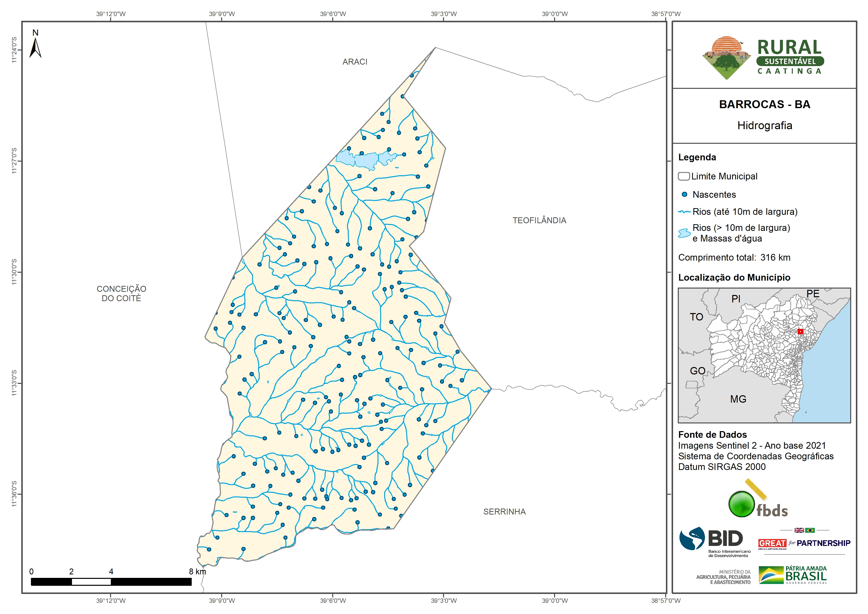Image resolution: width=868 pixels, height=614 pixels.
Task: Click the water mass polygon legend swatch
Action: [684, 233]
